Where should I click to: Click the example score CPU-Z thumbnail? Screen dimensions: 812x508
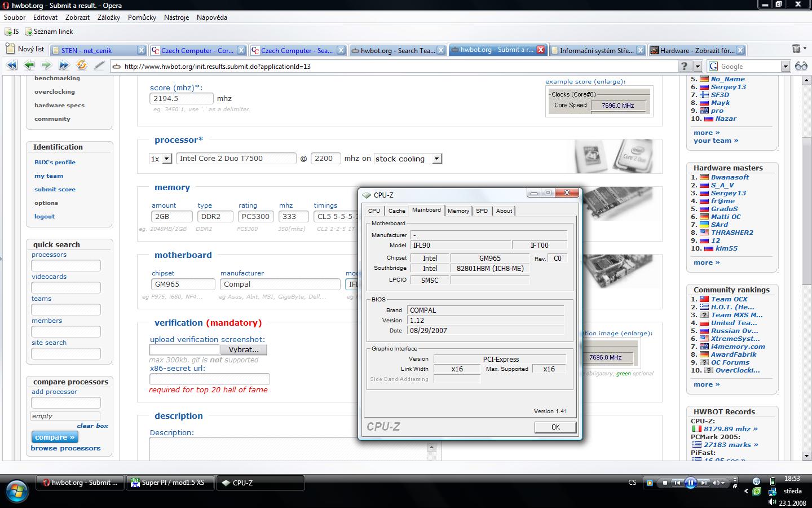(599, 101)
